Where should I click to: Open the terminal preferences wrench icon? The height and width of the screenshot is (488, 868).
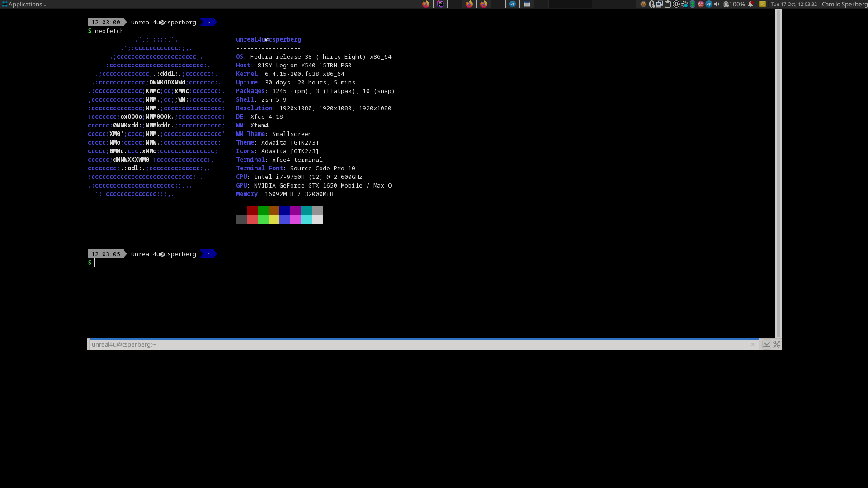[776, 344]
